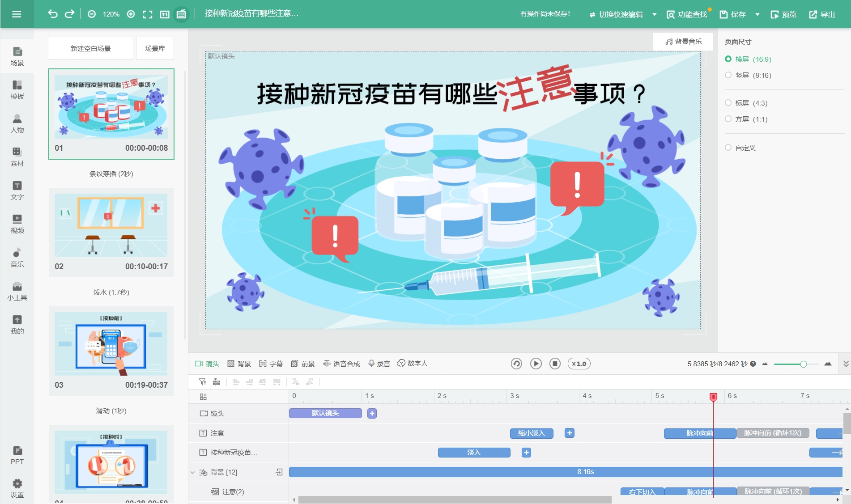Click 预览 to preview the video

(x=783, y=14)
